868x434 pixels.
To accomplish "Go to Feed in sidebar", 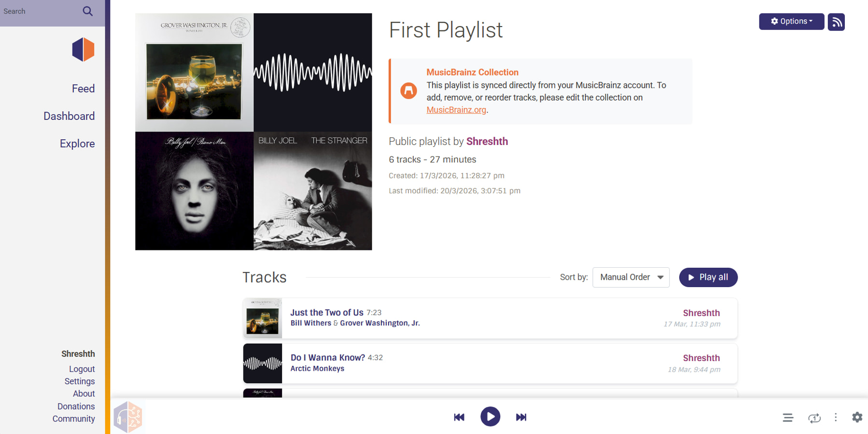I will click(83, 88).
